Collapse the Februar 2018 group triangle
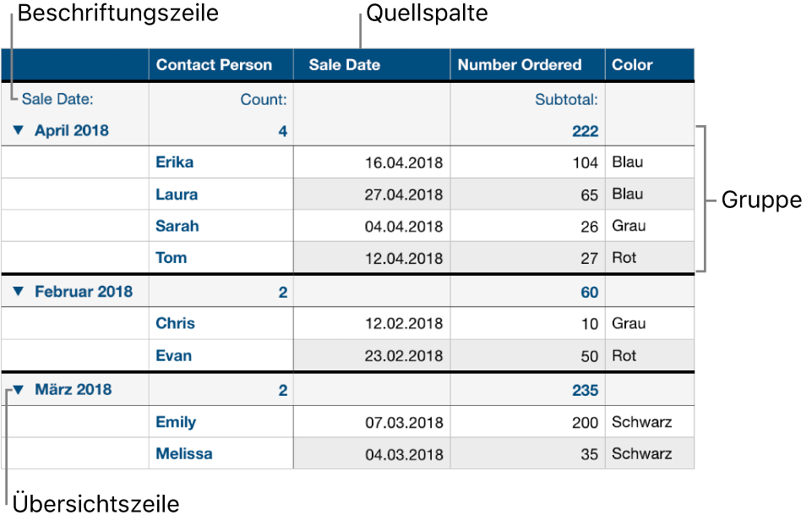This screenshot has width=812, height=526. pyautogui.click(x=19, y=292)
